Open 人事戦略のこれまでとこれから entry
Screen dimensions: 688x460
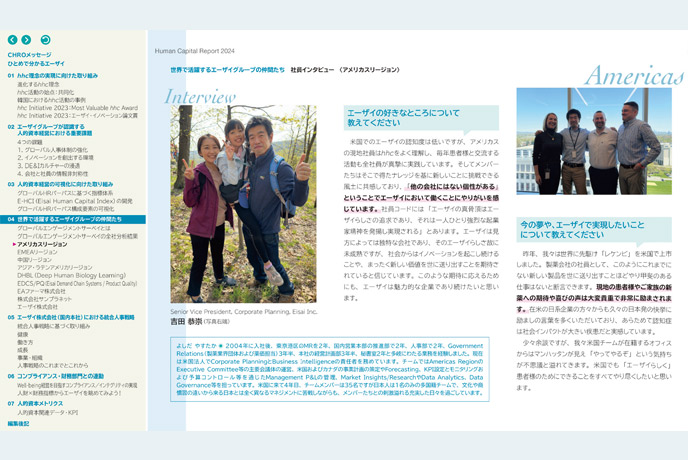tap(53, 365)
